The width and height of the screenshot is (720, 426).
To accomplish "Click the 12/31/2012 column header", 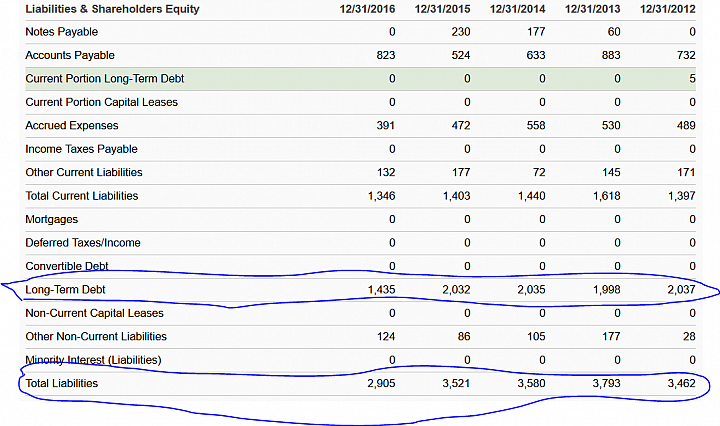I will tap(668, 9).
